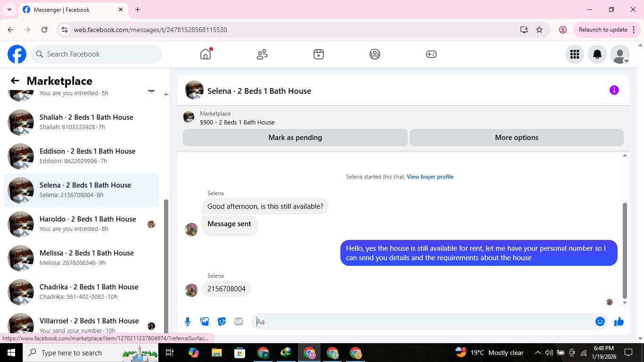Reload the page in Chrome
Screen dimensions: 644x362
tap(44, 30)
